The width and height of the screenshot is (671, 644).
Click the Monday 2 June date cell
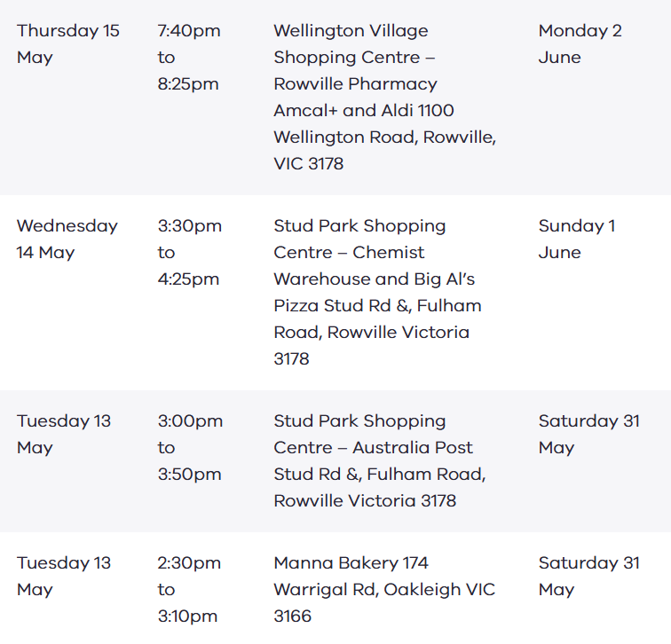pos(580,44)
